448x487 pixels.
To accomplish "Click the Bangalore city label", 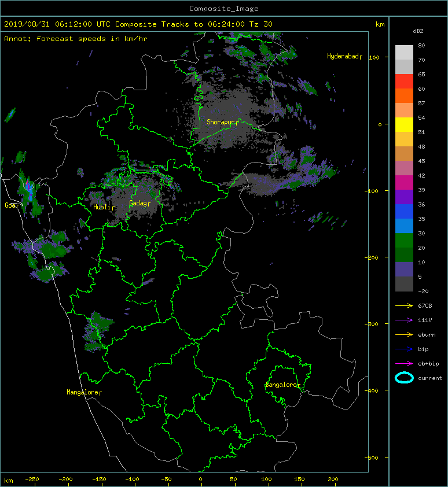I will 281,385.
